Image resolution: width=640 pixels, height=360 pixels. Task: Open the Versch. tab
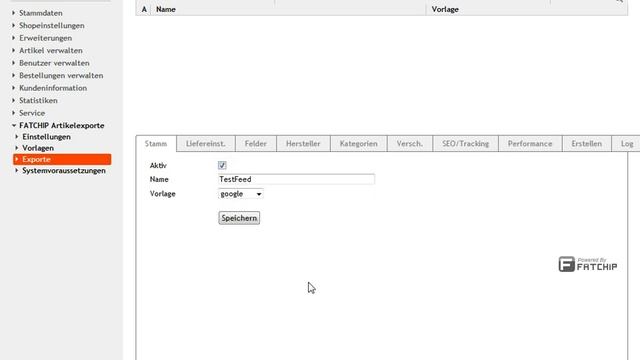pos(410,144)
